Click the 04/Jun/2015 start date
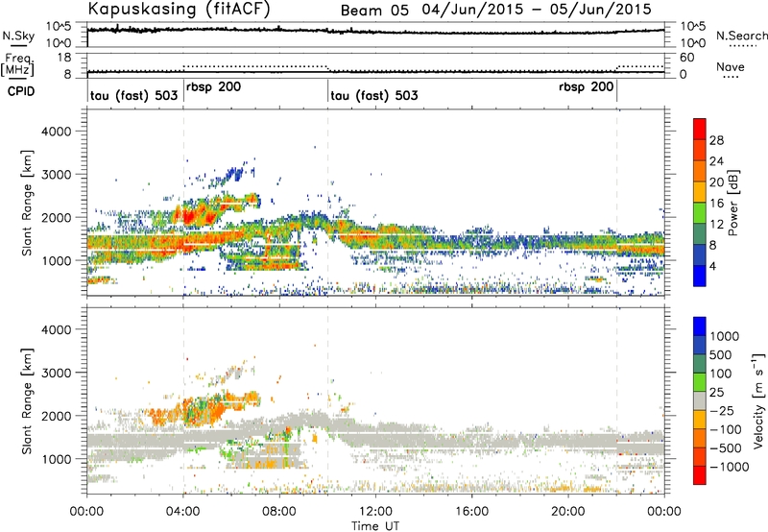The height and width of the screenshot is (532, 768). pyautogui.click(x=470, y=10)
